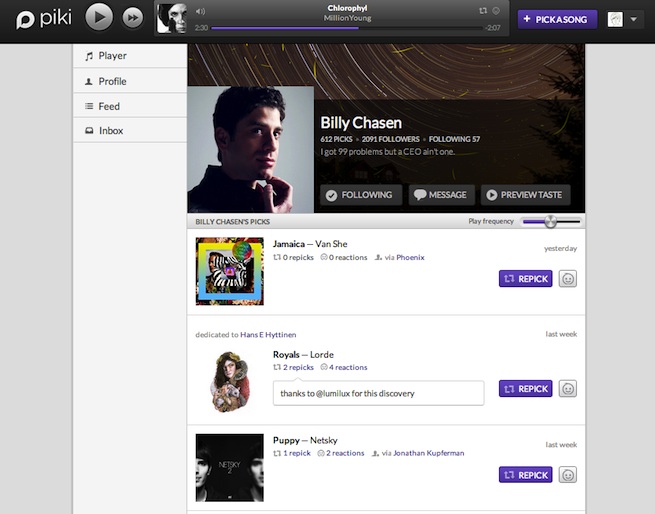Adjust the Play frequency slider

551,221
